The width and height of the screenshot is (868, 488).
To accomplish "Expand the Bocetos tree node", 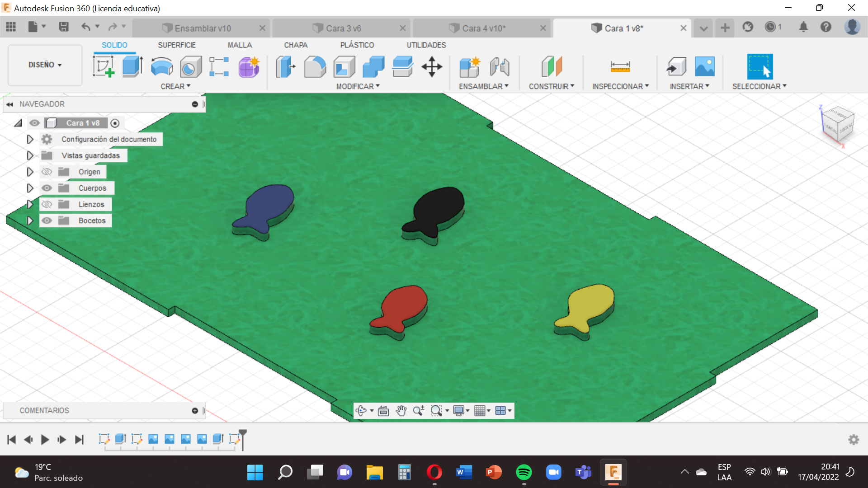I will (30, 221).
